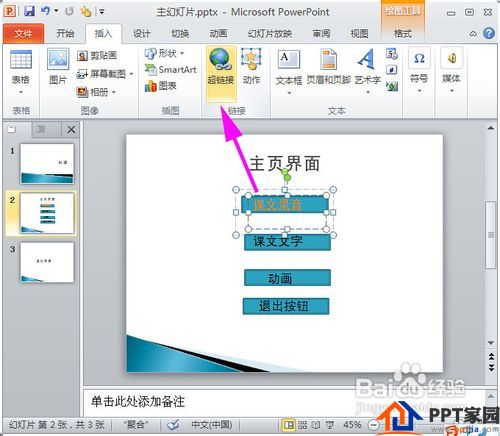Viewport: 500px width, 436px height.
Task: Switch to Reading view icon
Action: [315, 425]
